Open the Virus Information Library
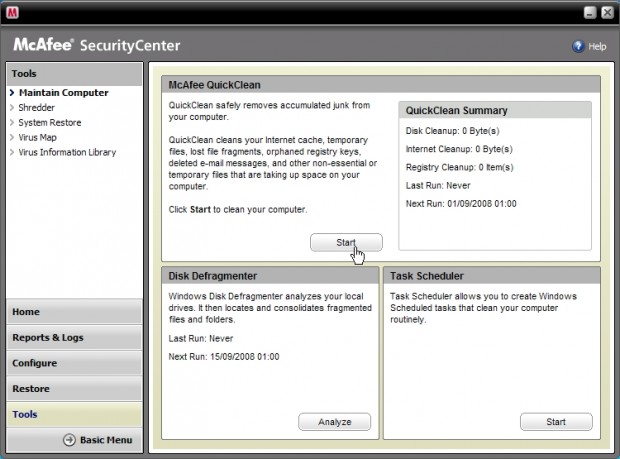The width and height of the screenshot is (620, 459). tap(67, 153)
